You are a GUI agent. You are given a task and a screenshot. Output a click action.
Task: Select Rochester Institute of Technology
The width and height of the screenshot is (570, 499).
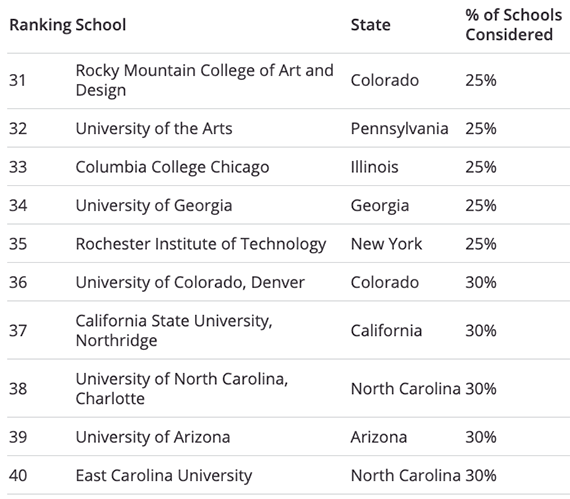(x=201, y=244)
